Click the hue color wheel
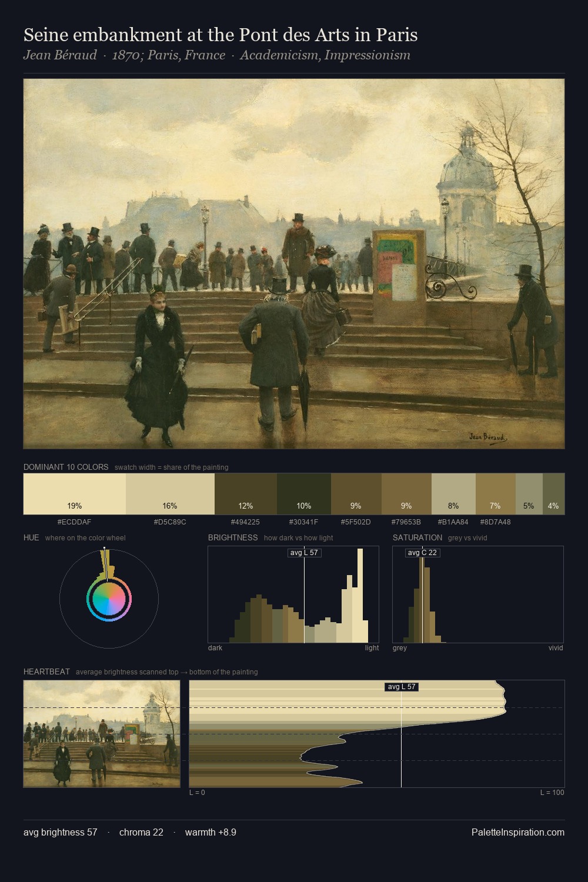This screenshot has width=588, height=882. tap(109, 599)
